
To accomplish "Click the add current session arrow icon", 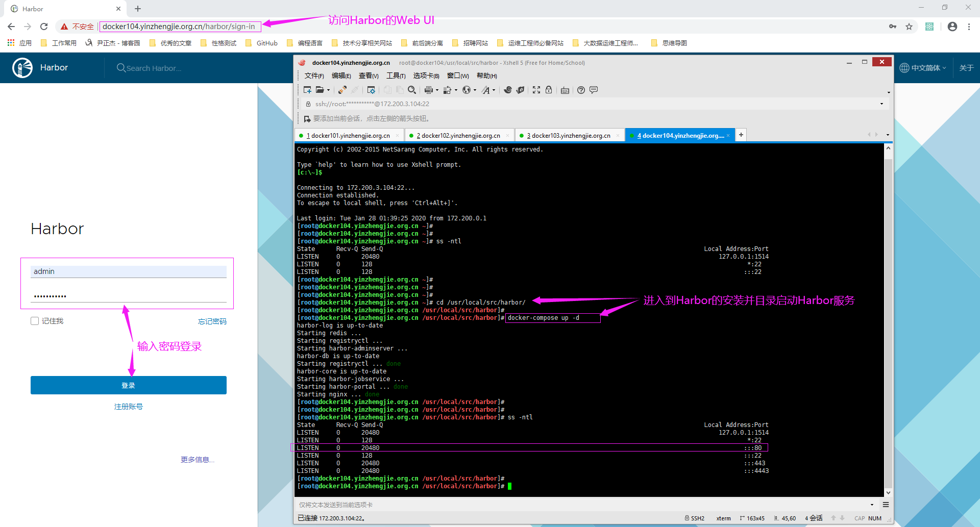I will point(307,119).
